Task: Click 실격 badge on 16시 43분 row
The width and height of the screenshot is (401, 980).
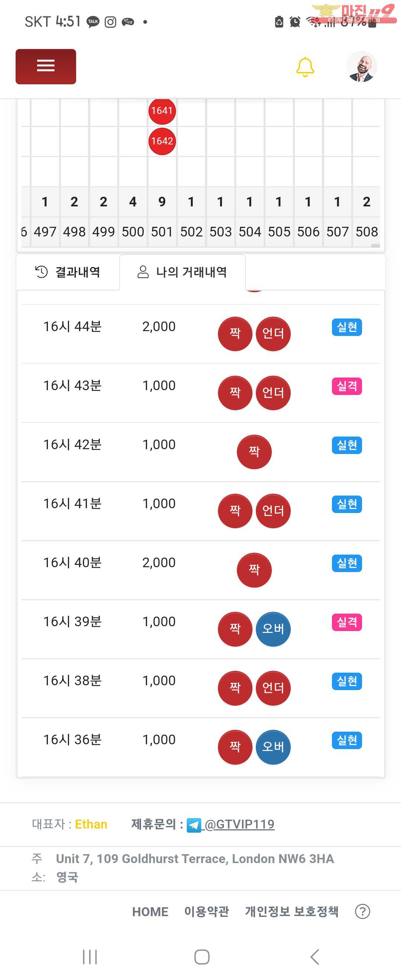Action: [x=347, y=386]
